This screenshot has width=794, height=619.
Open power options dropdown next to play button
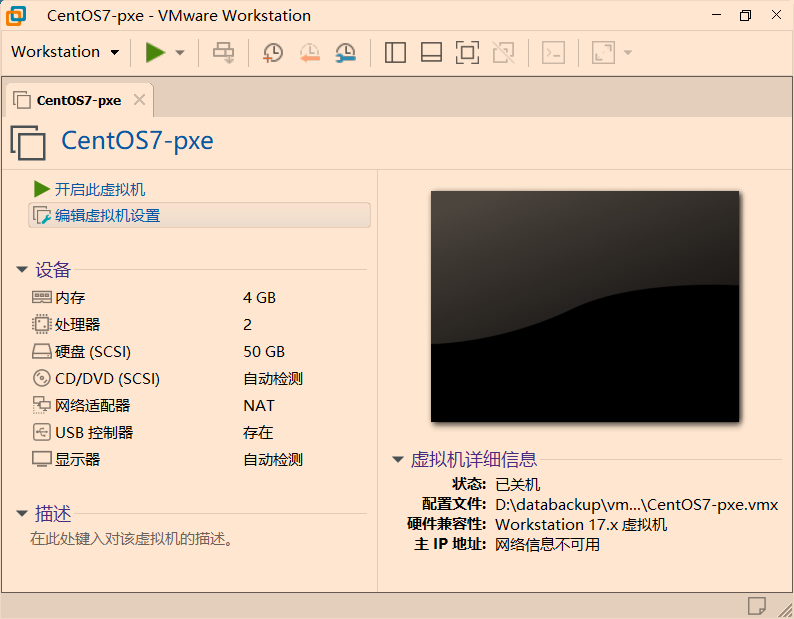click(x=180, y=53)
